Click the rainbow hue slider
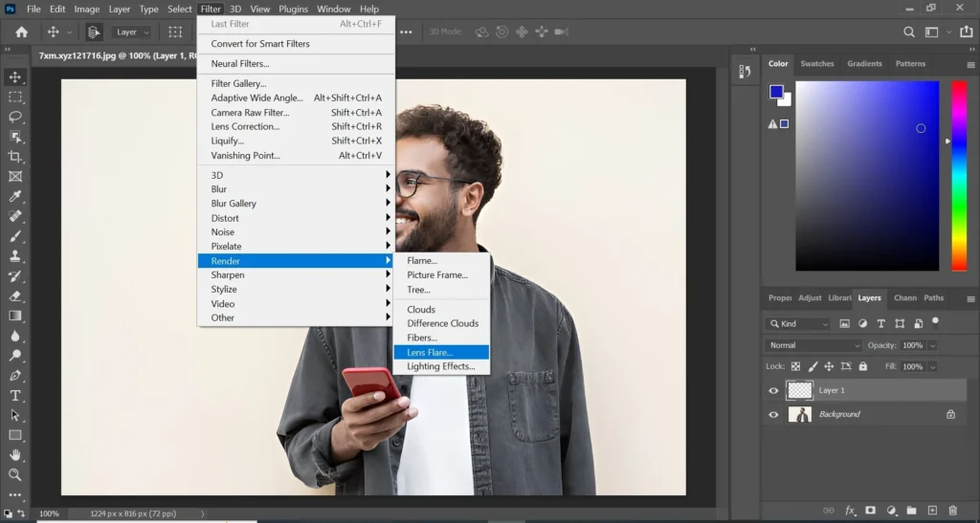The image size is (980, 523). click(959, 176)
